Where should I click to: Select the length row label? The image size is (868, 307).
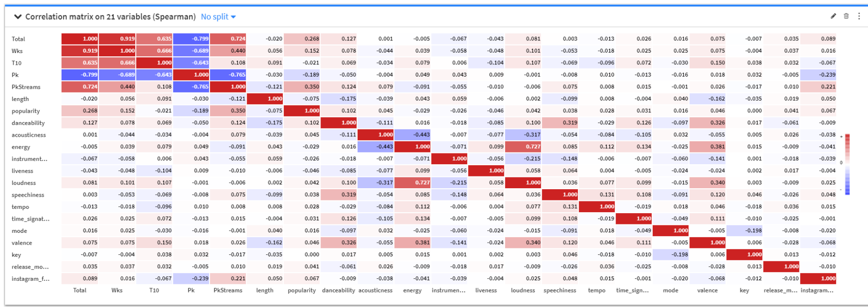(x=20, y=99)
